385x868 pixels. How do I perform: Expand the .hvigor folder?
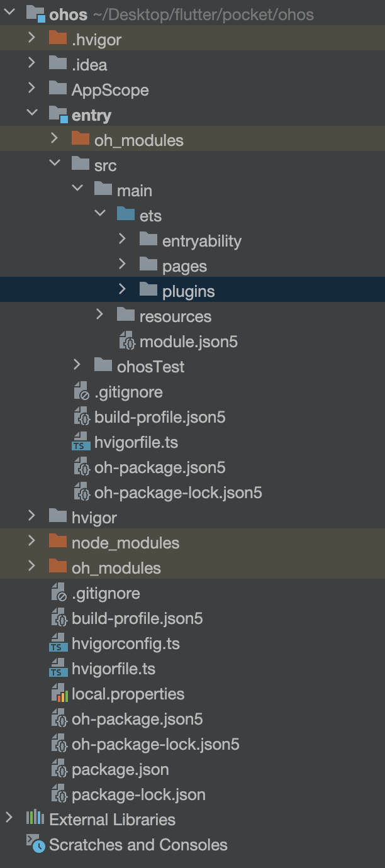coord(31,39)
